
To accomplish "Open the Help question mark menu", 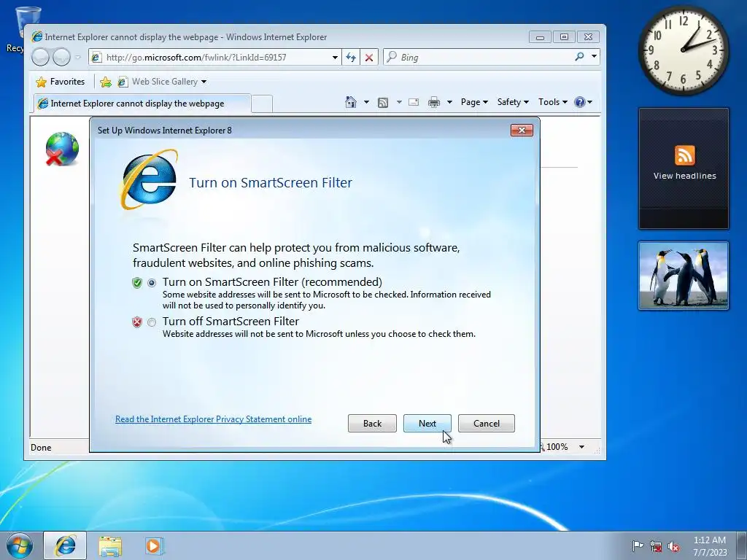I will point(583,102).
